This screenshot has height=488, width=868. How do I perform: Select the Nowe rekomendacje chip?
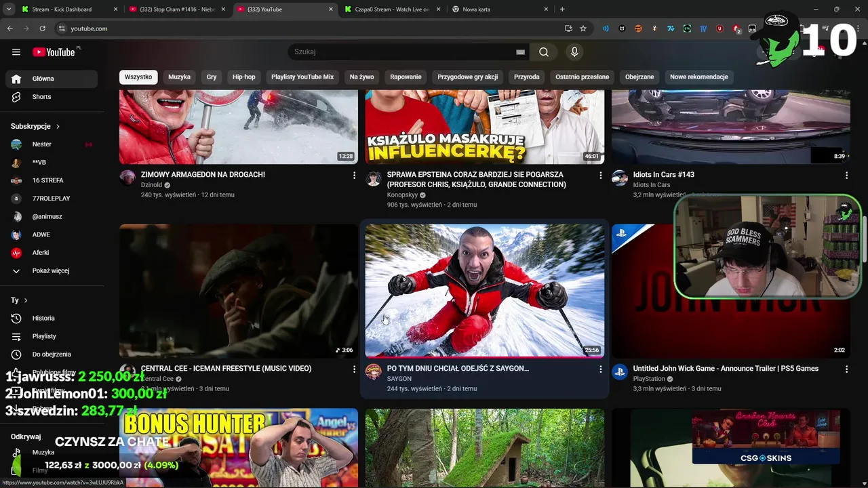(x=699, y=77)
